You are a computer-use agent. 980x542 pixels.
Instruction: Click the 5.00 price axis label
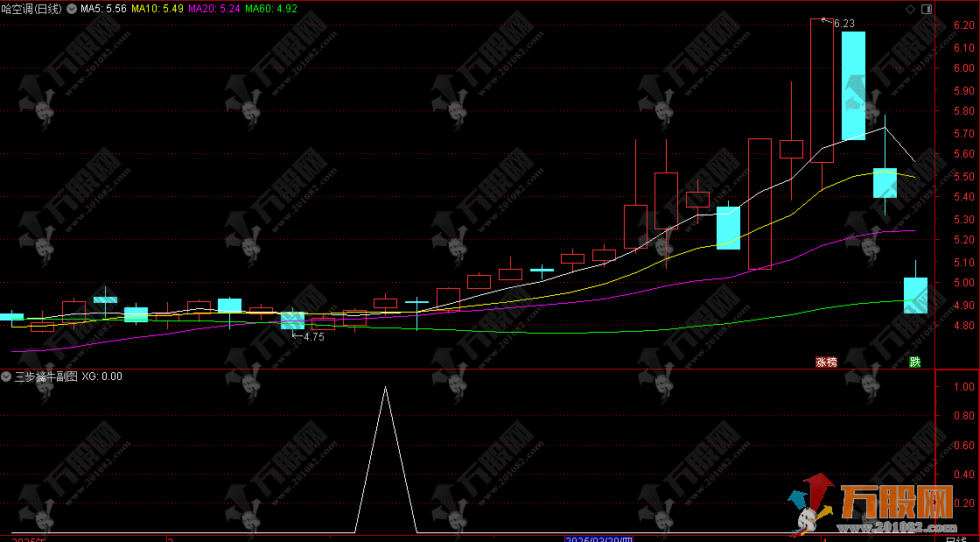coord(963,283)
